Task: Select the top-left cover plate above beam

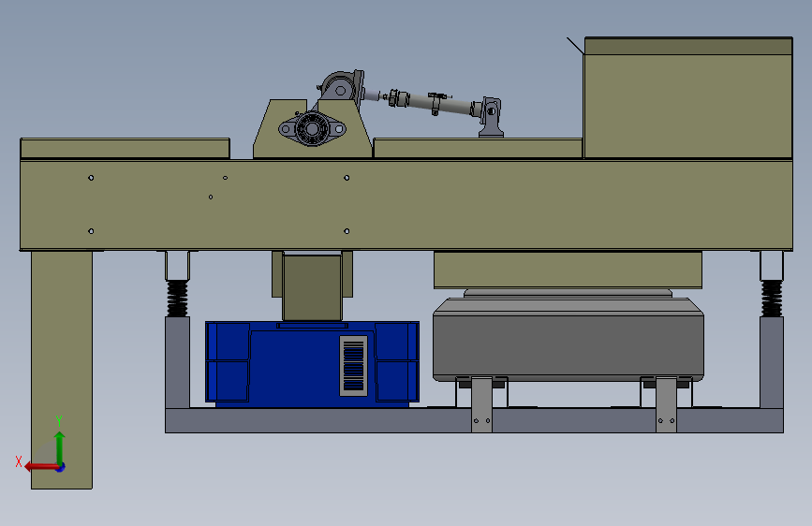Action: (x=125, y=148)
